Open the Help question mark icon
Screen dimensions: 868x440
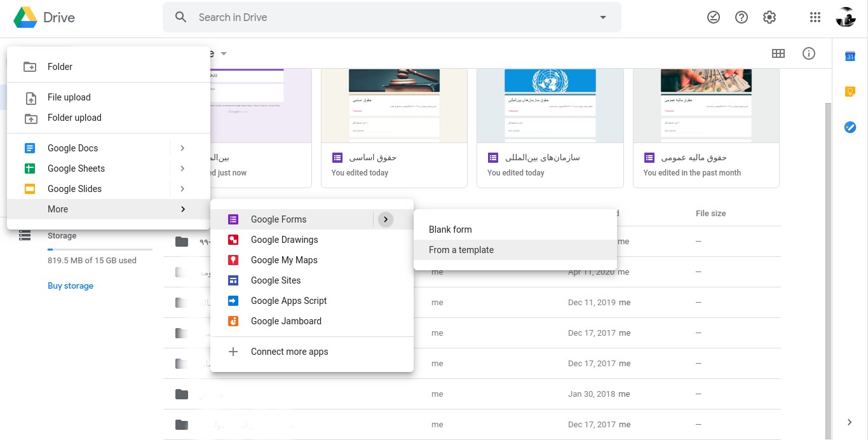click(x=742, y=17)
